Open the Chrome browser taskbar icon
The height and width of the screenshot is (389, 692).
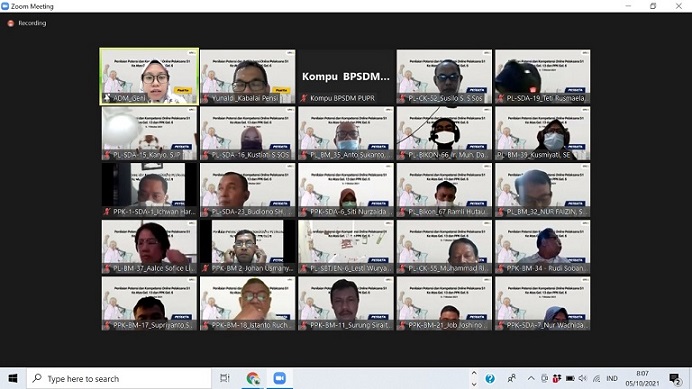coord(253,378)
